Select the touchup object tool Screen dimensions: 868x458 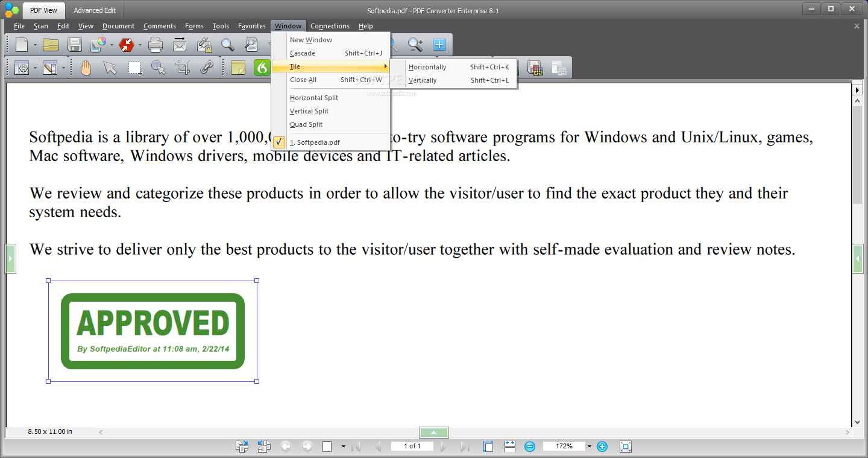[159, 68]
